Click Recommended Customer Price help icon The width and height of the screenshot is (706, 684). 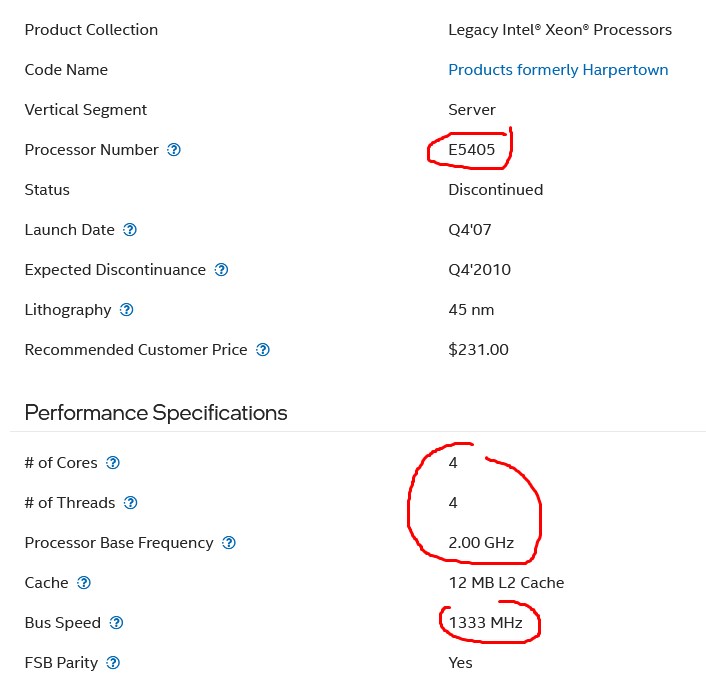pyautogui.click(x=263, y=350)
